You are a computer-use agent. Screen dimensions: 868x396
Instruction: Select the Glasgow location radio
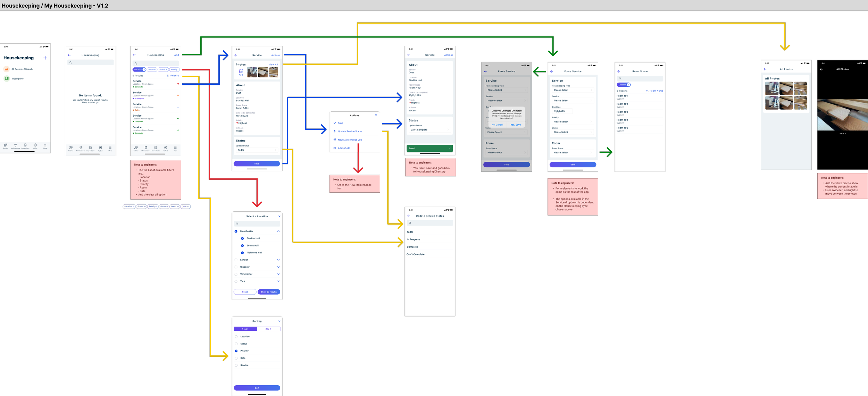[x=236, y=267]
